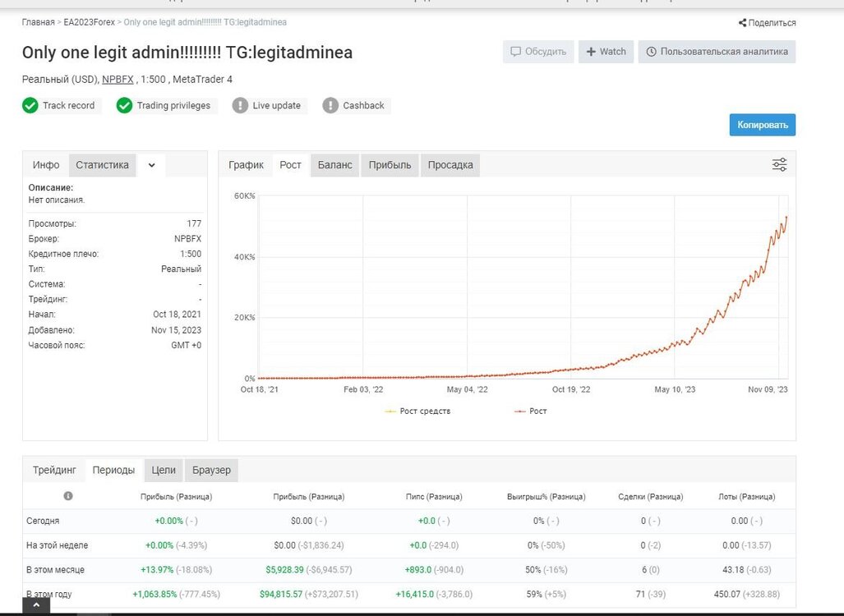Click the Сегодня row label
This screenshot has height=616, width=844.
click(x=43, y=521)
